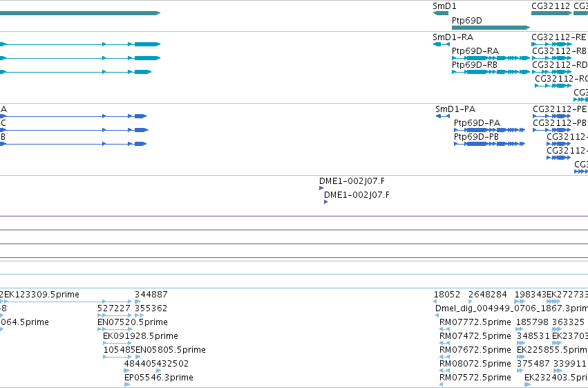Choose the CG32112-PE protein label
588x388 pixels.
560,109
